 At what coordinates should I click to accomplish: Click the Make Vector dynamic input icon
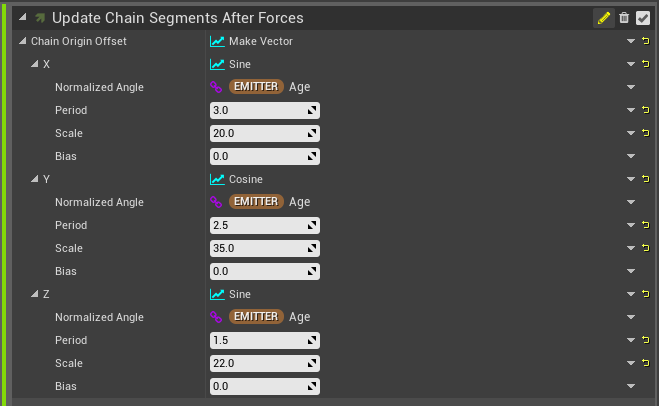point(217,41)
